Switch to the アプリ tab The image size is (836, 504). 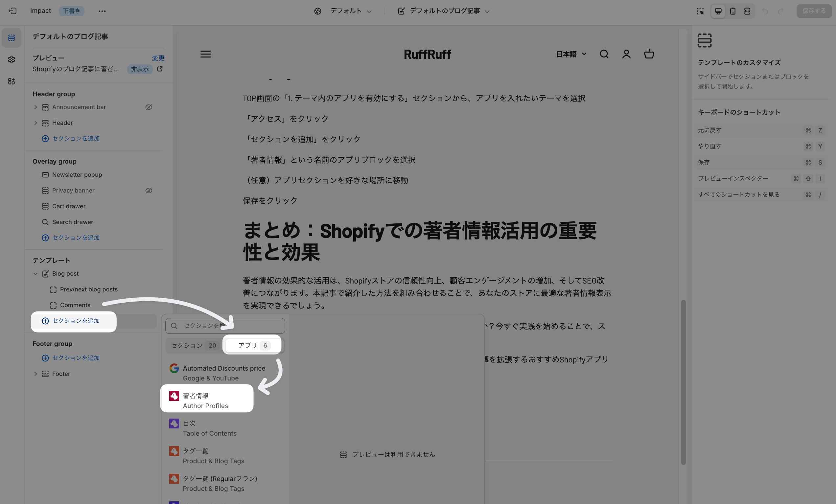(254, 345)
